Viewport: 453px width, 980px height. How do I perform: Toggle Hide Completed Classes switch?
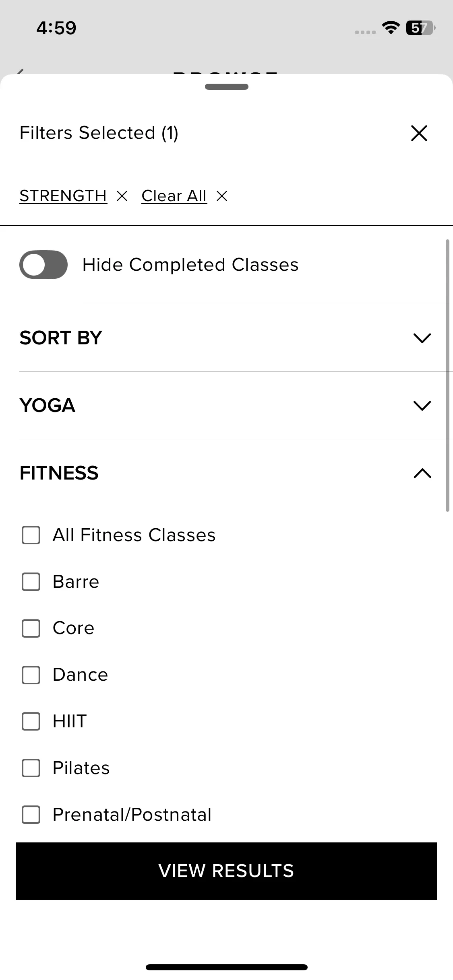[43, 265]
